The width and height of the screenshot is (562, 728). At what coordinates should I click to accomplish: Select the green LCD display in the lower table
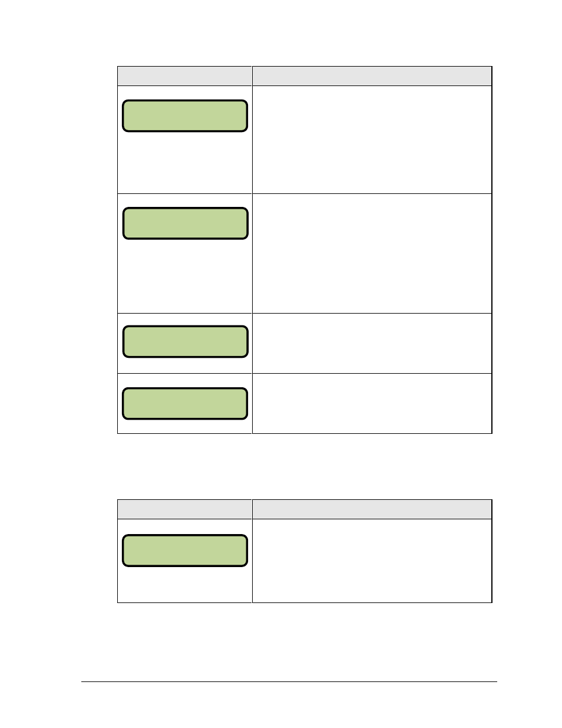(x=184, y=551)
